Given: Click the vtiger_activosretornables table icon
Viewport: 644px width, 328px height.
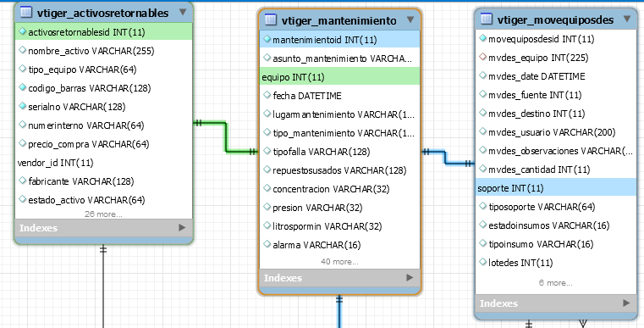Looking at the screenshot, I should (26, 13).
